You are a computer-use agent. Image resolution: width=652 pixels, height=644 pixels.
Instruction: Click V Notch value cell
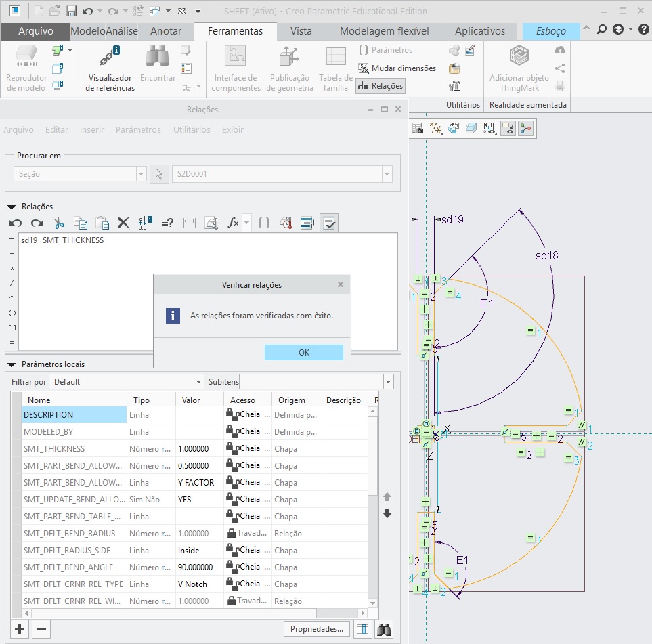click(199, 584)
